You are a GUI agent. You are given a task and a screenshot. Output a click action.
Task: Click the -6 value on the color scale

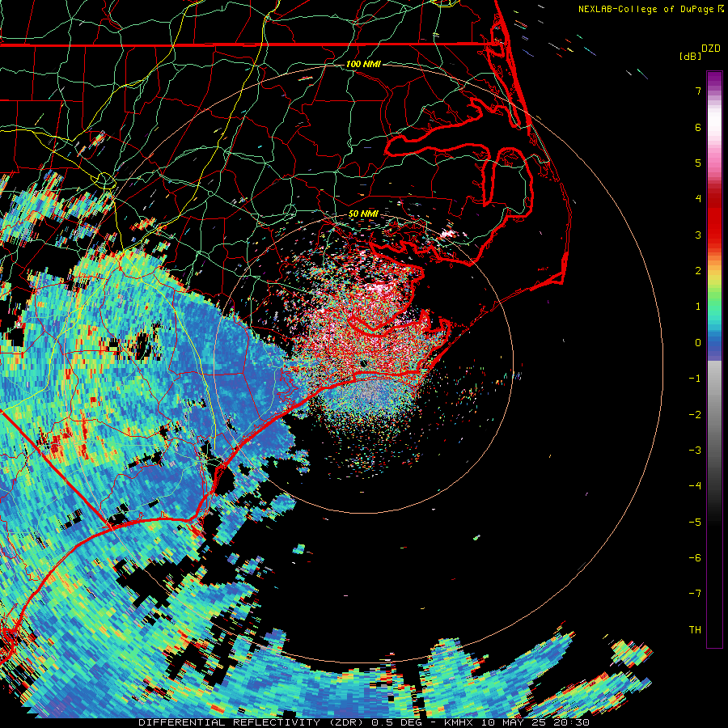[695, 558]
